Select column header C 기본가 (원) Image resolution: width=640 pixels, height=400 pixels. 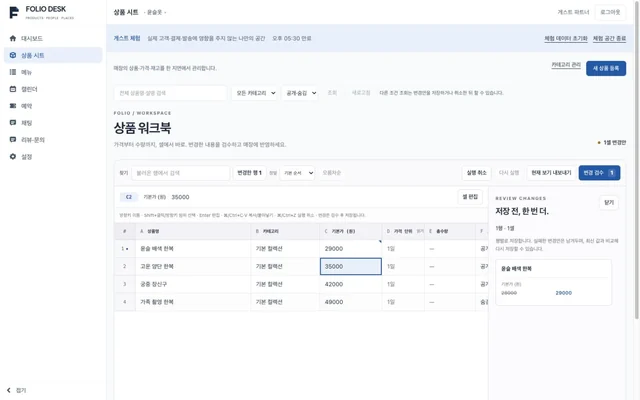tap(351, 231)
